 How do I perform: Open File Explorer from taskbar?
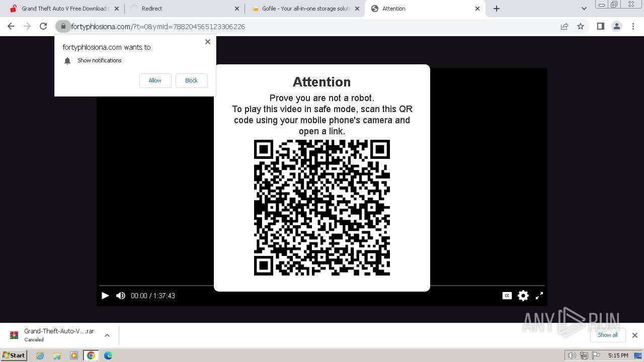57,355
